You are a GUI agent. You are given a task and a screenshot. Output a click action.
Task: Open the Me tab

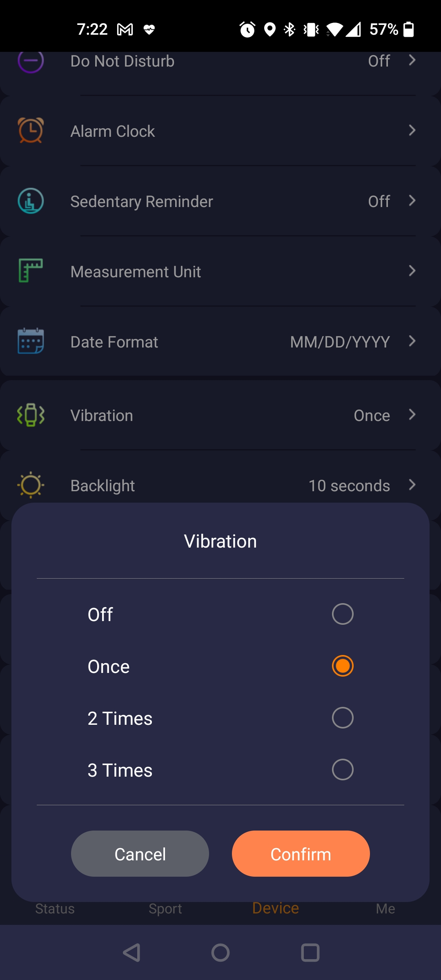pyautogui.click(x=385, y=909)
